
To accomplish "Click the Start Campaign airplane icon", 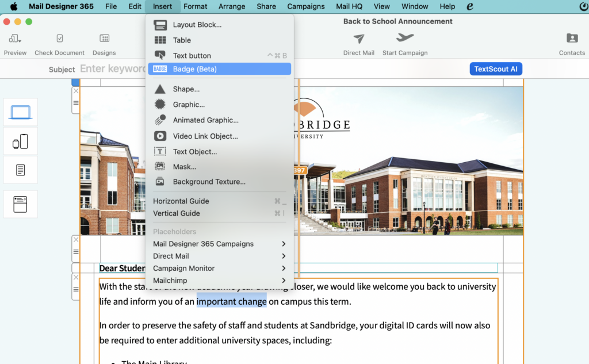I will [x=405, y=37].
